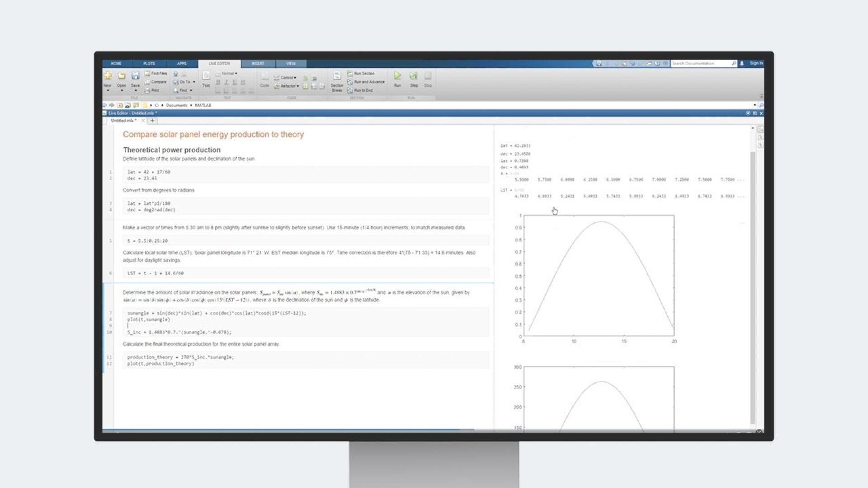Image resolution: width=868 pixels, height=488 pixels.
Task: Click the Sign In link
Action: tap(755, 63)
